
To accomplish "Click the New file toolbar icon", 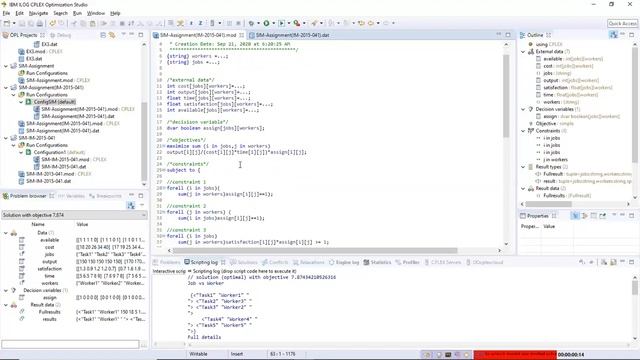I will pos(7,23).
